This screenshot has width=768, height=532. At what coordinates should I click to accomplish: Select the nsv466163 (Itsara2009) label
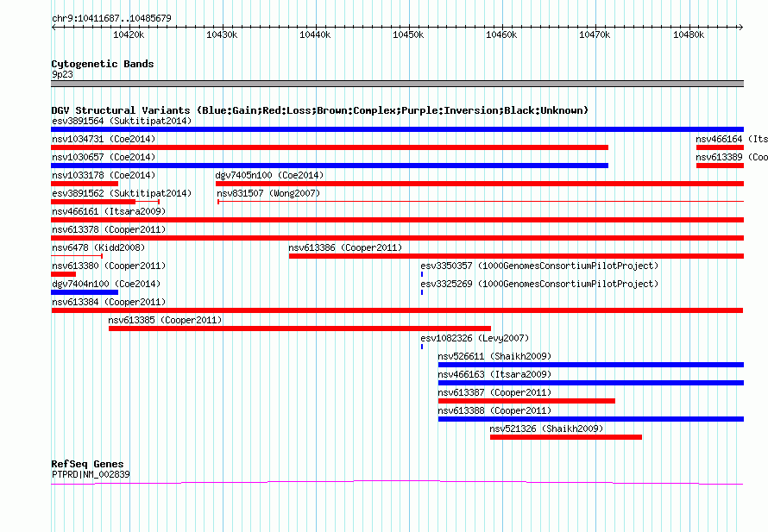pos(494,374)
